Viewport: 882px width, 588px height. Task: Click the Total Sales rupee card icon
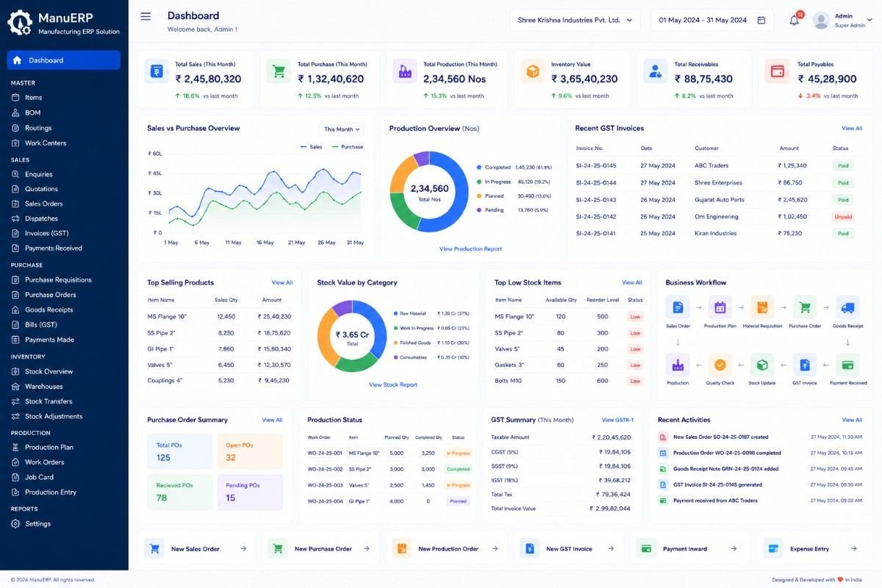point(156,71)
